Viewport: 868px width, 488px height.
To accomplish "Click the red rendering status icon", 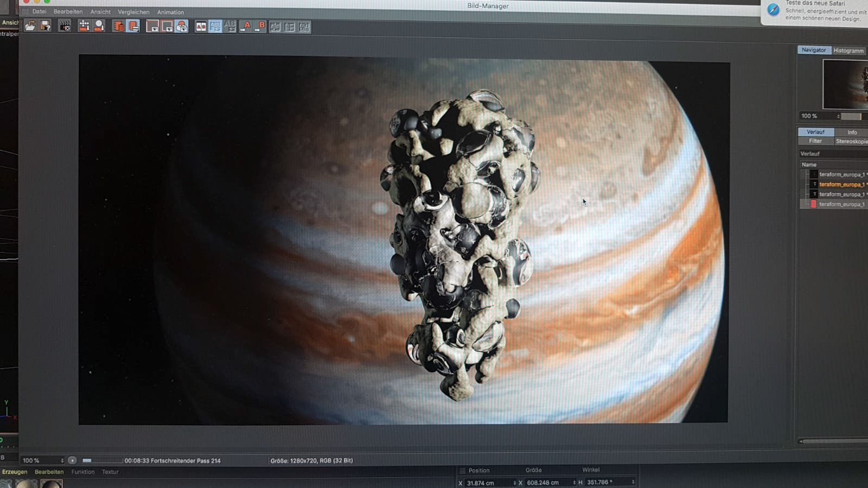I will [x=813, y=204].
